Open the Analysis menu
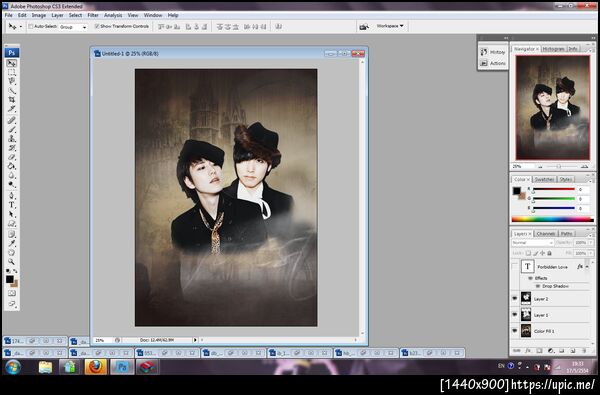This screenshot has height=395, width=600. (x=113, y=15)
